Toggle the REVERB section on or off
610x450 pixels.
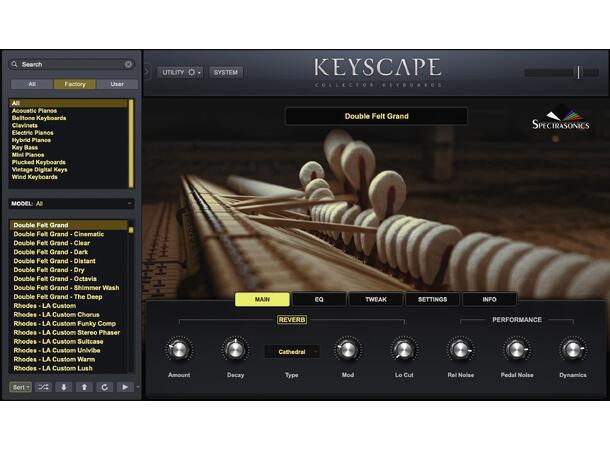click(x=292, y=320)
